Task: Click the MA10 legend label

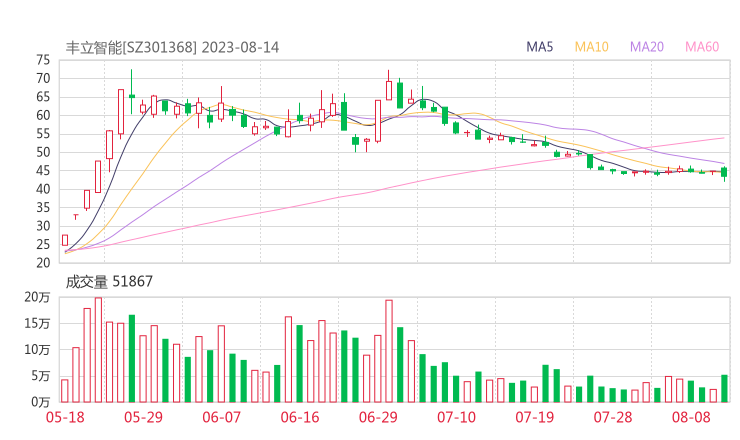Action: pos(591,47)
